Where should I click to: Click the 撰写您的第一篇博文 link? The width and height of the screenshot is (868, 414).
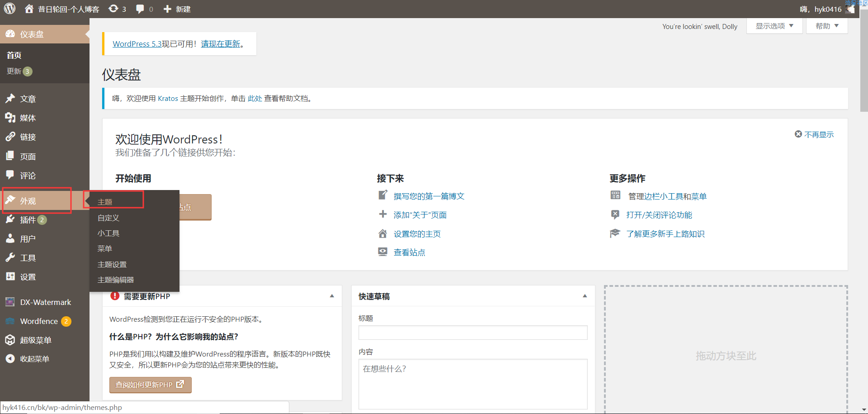tap(429, 196)
